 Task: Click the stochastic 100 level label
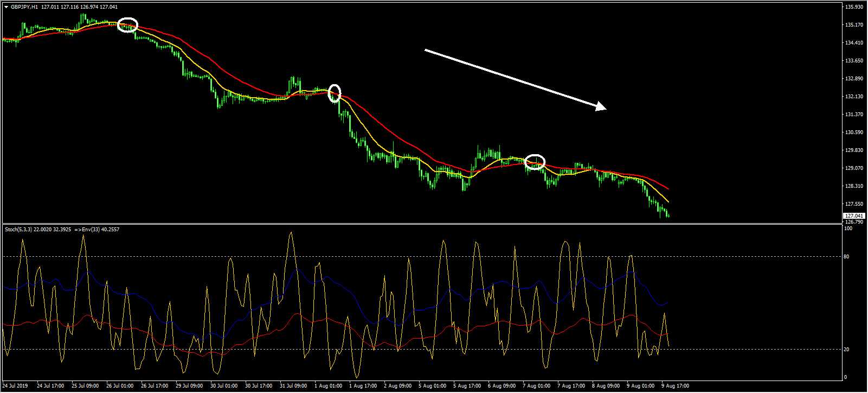tap(848, 229)
